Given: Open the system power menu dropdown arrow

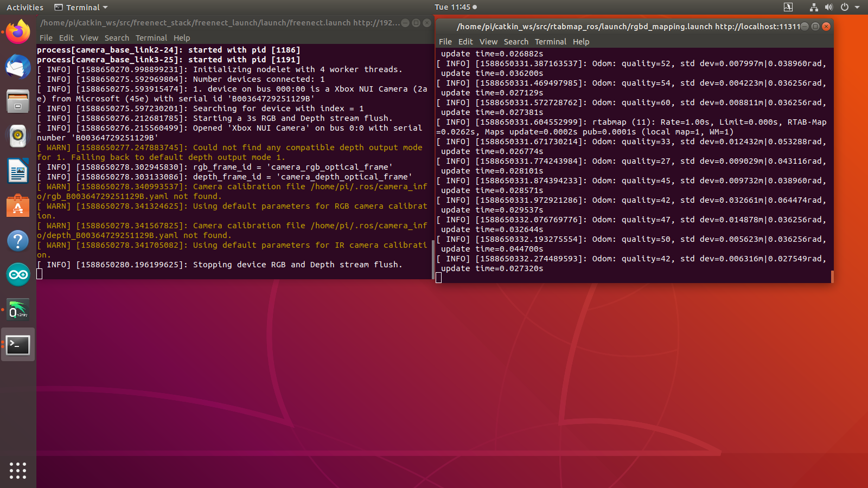Looking at the screenshot, I should click(857, 7).
